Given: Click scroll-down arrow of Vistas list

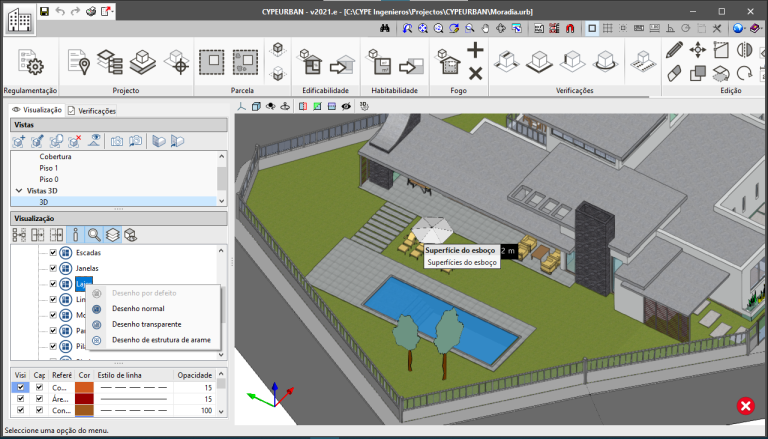Looking at the screenshot, I should pos(222,201).
